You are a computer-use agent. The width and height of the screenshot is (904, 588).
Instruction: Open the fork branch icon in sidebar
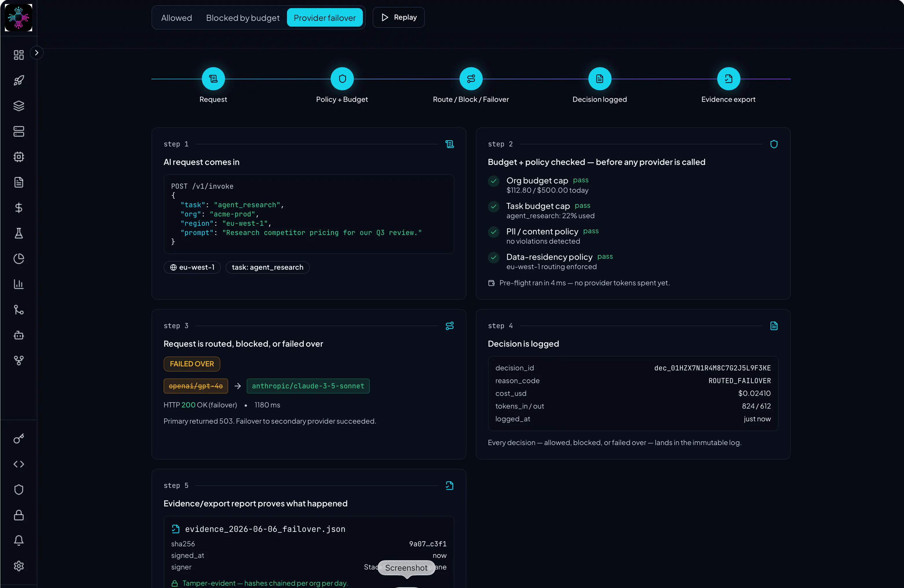coord(19,361)
